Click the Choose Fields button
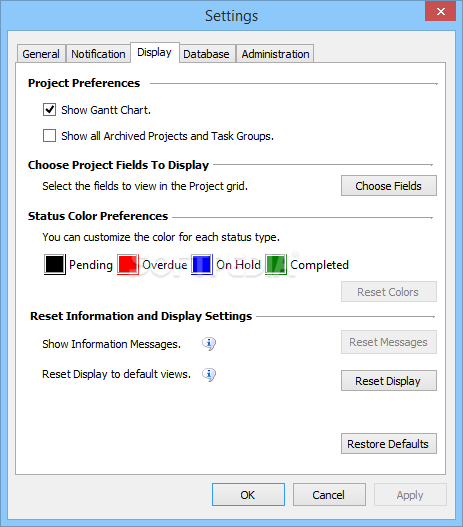Image resolution: width=463 pixels, height=527 pixels. pyautogui.click(x=389, y=186)
